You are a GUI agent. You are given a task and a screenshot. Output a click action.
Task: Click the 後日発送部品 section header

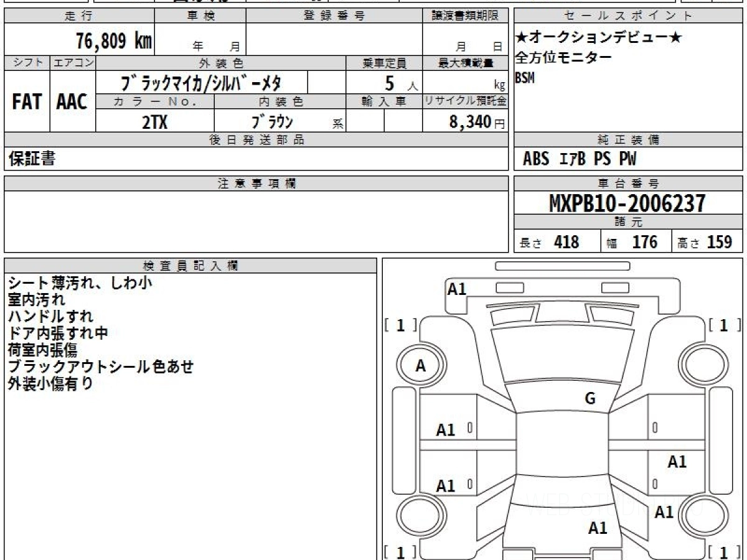(x=256, y=140)
